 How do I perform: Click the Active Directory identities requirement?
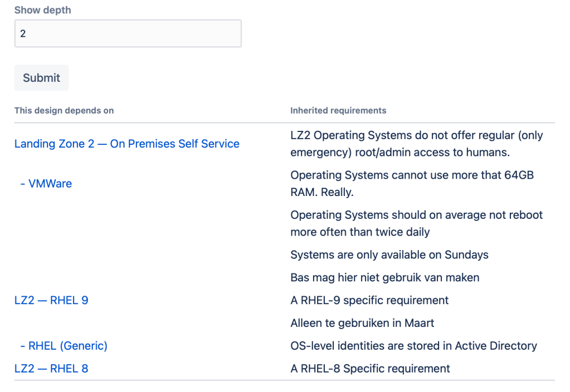[413, 346]
